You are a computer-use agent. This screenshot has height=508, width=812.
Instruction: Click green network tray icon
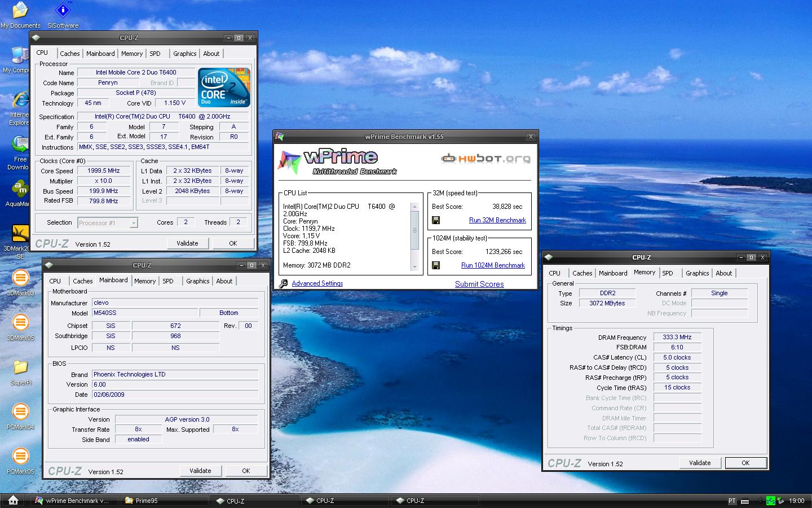pos(770,501)
